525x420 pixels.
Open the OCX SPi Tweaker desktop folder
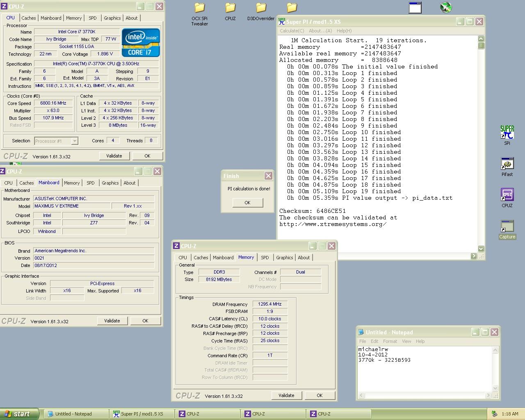click(199, 14)
